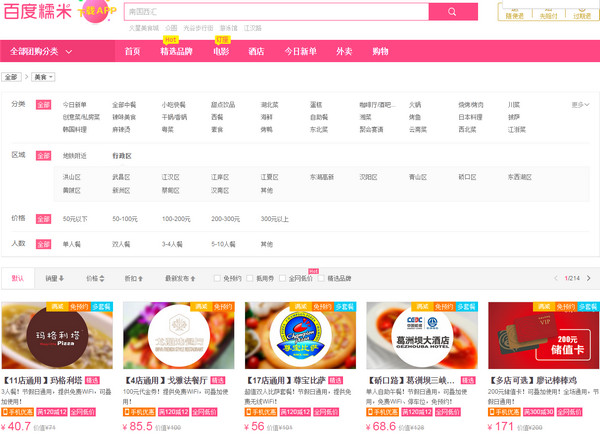Filter by 火锅 category
Image resolution: width=600 pixels, height=435 pixels.
tap(415, 104)
